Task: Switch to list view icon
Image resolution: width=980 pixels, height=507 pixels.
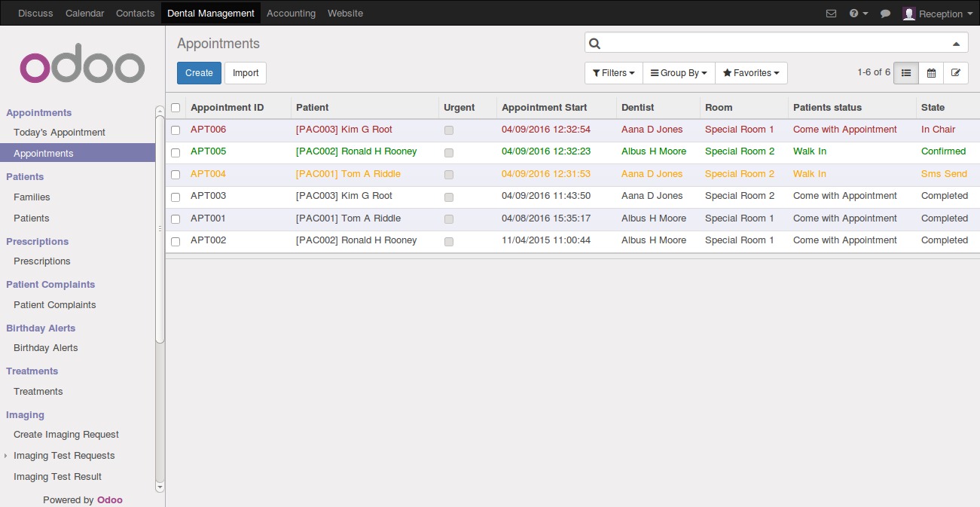Action: pyautogui.click(x=906, y=73)
